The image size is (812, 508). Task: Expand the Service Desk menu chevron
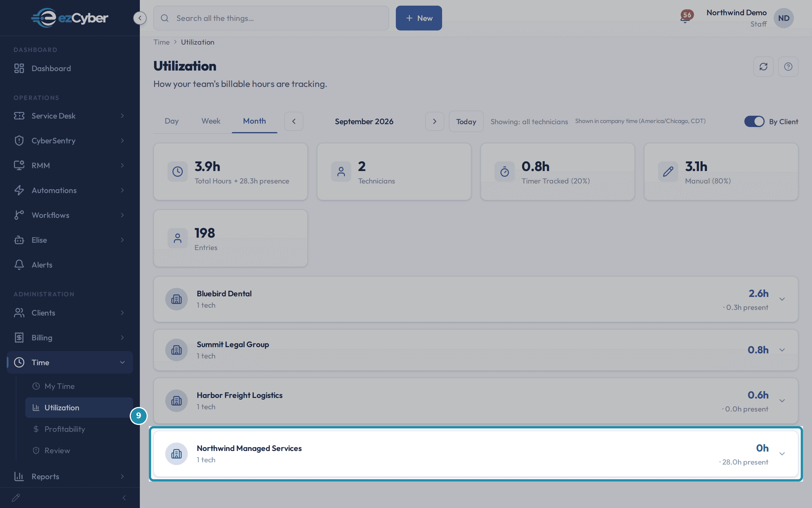[122, 116]
